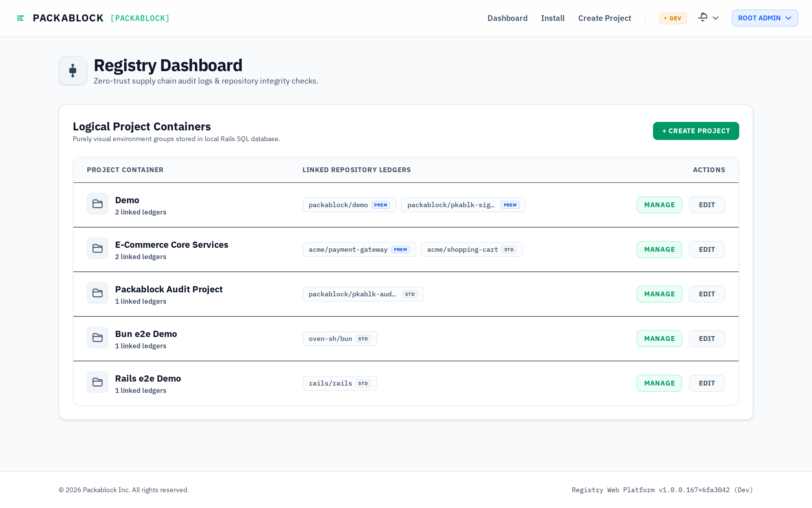812x508 pixels.
Task: Click the folder icon for Bun e2e Demo
Action: [x=98, y=338]
